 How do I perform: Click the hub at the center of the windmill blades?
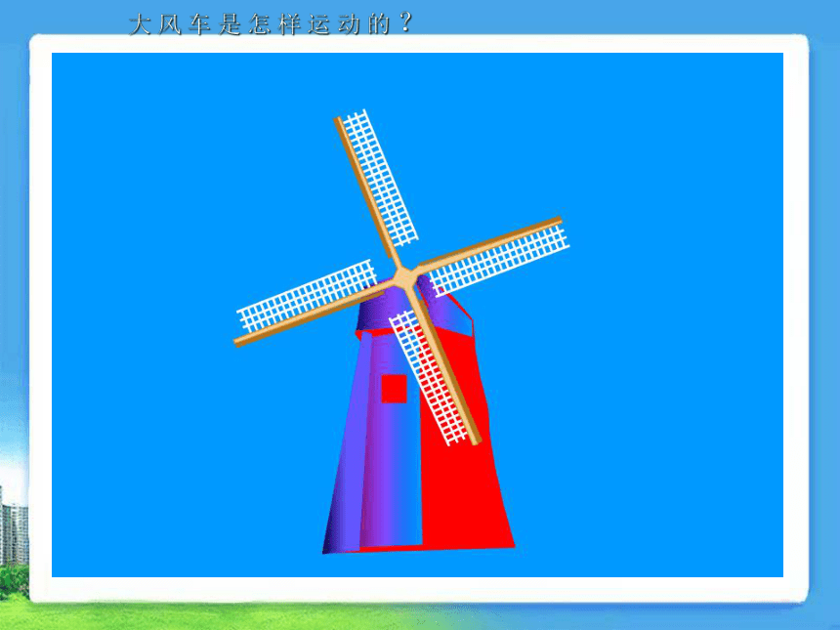click(x=404, y=278)
